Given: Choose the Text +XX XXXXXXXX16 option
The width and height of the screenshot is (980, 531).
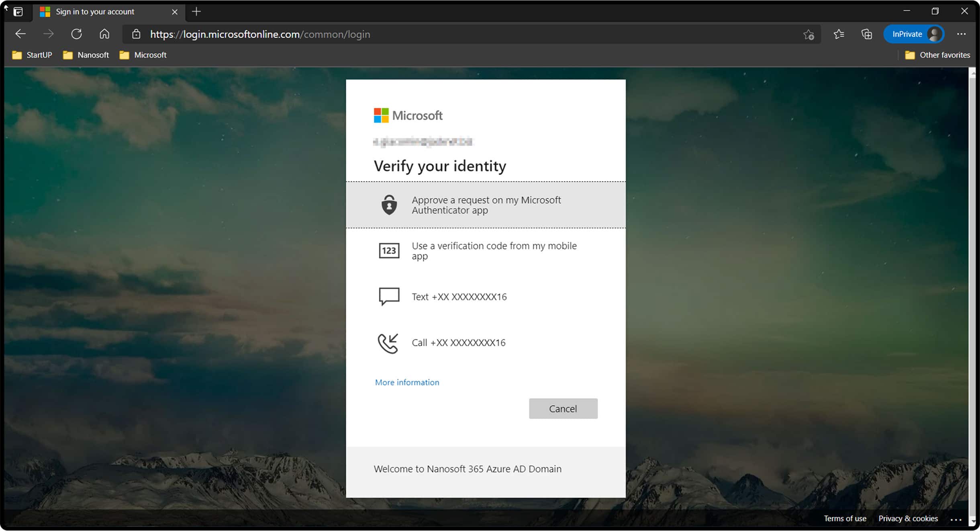Looking at the screenshot, I should coord(486,297).
